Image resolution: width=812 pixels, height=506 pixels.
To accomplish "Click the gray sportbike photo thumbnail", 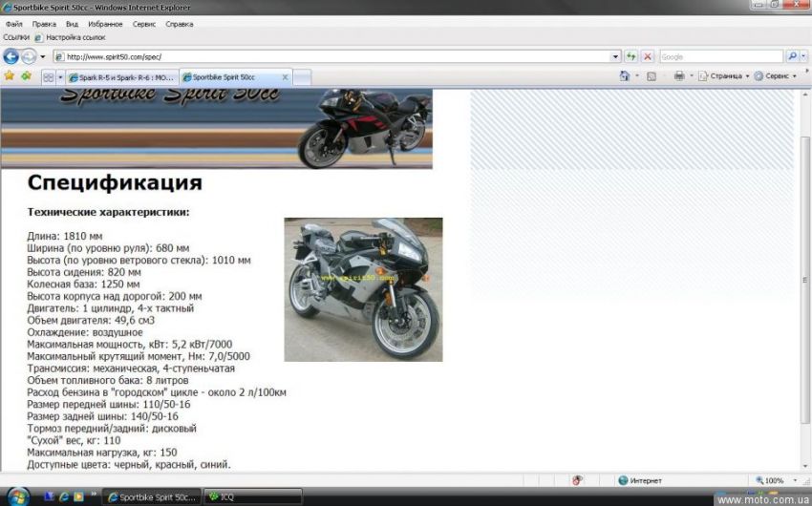I will tap(363, 289).
